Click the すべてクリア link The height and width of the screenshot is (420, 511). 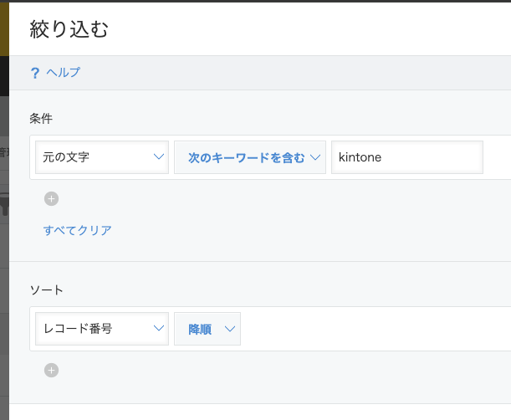pos(78,230)
